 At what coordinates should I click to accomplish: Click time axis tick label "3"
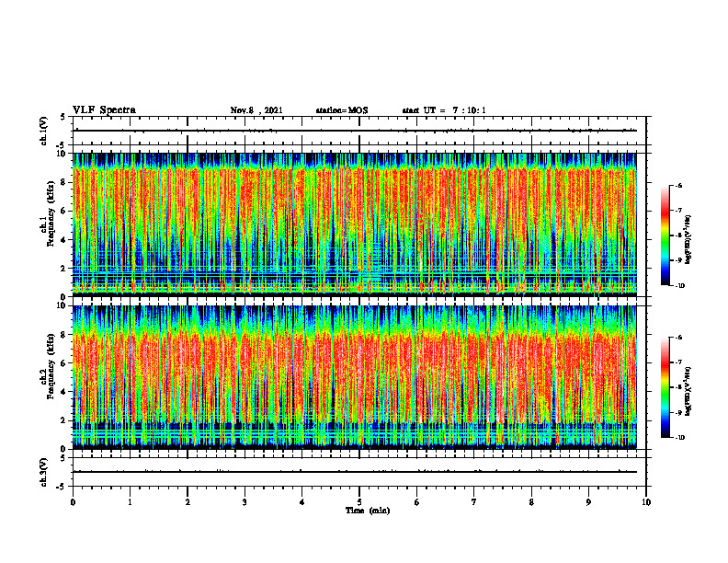pyautogui.click(x=245, y=502)
